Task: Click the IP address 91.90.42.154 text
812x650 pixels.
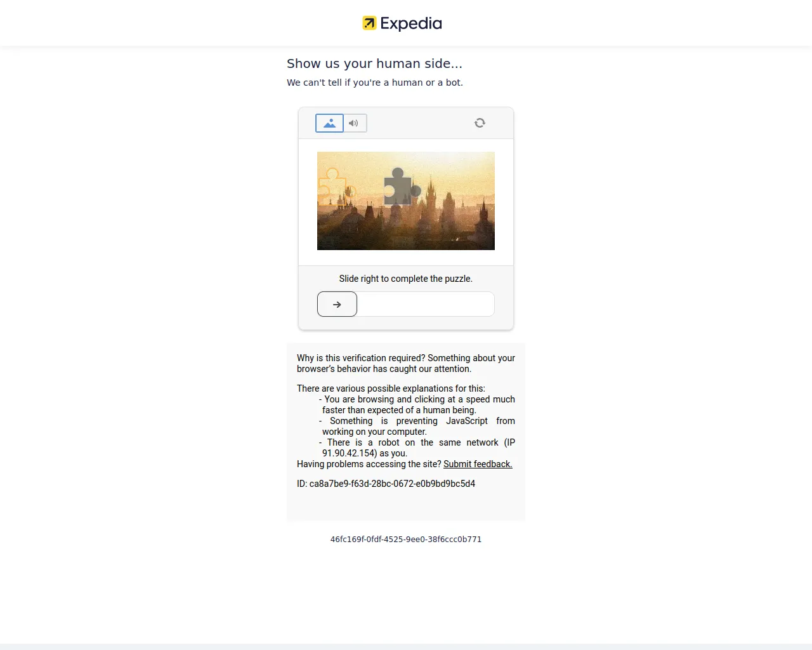Action: tap(350, 453)
